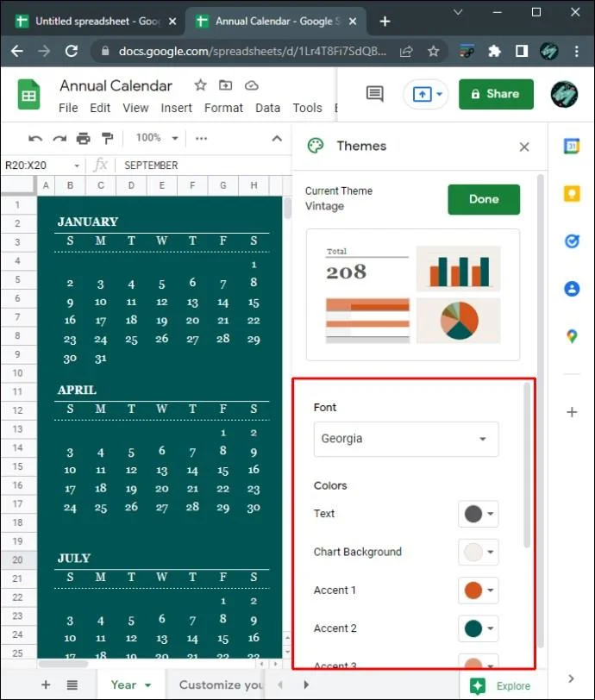Click the orange Accent 1 swatch
Screen dimensions: 595x700
473,591
